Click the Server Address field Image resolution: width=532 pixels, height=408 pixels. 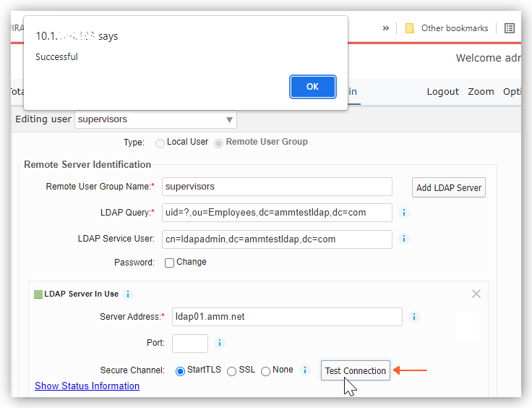click(x=287, y=317)
